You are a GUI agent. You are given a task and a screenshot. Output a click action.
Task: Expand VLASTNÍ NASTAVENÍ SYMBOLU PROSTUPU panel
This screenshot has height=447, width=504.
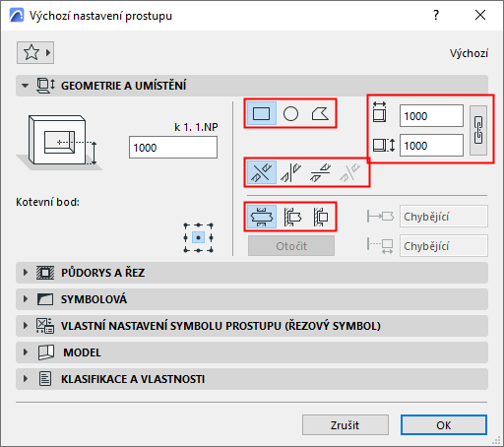(x=25, y=326)
